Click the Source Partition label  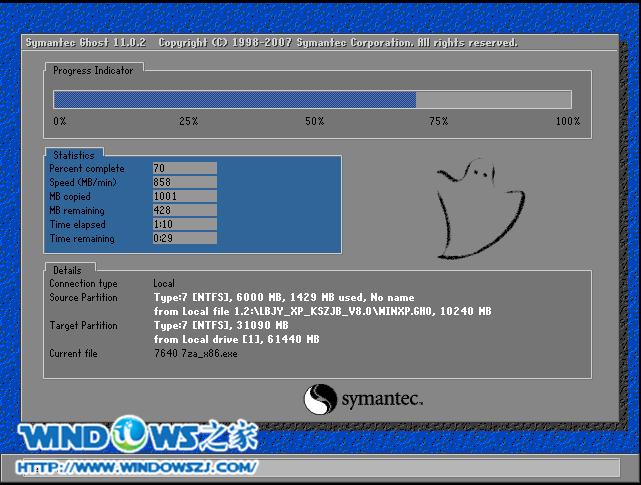(x=83, y=297)
